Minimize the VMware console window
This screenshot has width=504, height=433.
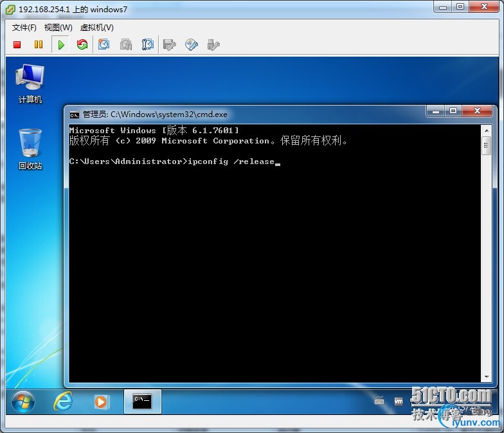click(x=443, y=6)
